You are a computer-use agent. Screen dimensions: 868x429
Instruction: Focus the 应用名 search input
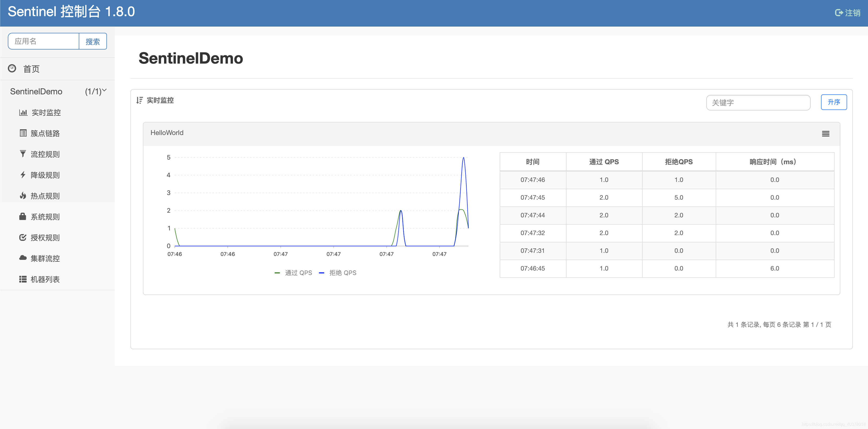(x=44, y=41)
